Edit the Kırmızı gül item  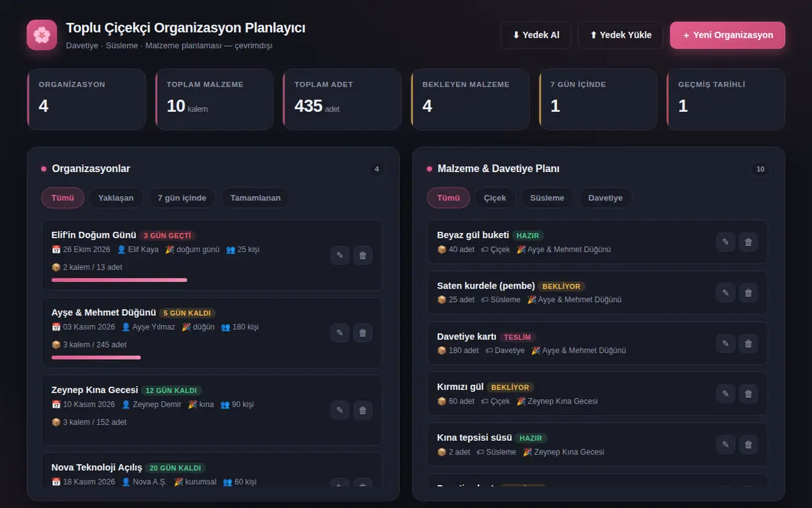[x=725, y=394]
